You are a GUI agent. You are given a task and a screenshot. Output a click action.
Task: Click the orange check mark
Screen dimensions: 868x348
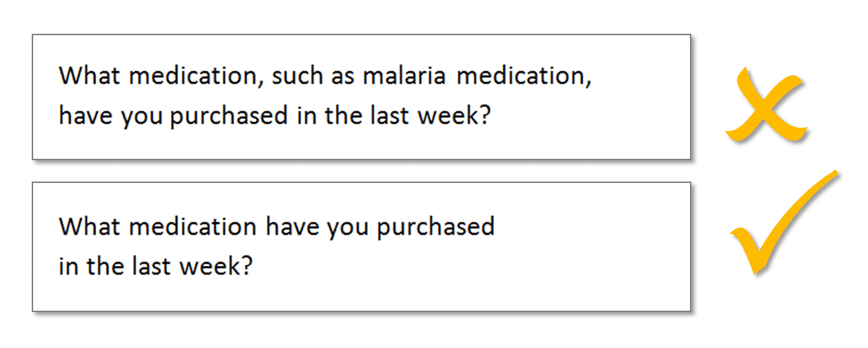tap(784, 221)
